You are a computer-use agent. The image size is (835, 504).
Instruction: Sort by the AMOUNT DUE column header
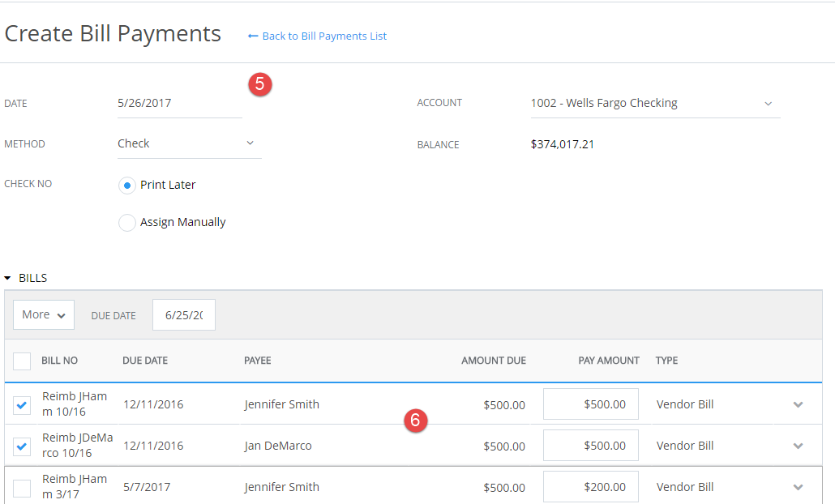coord(494,361)
